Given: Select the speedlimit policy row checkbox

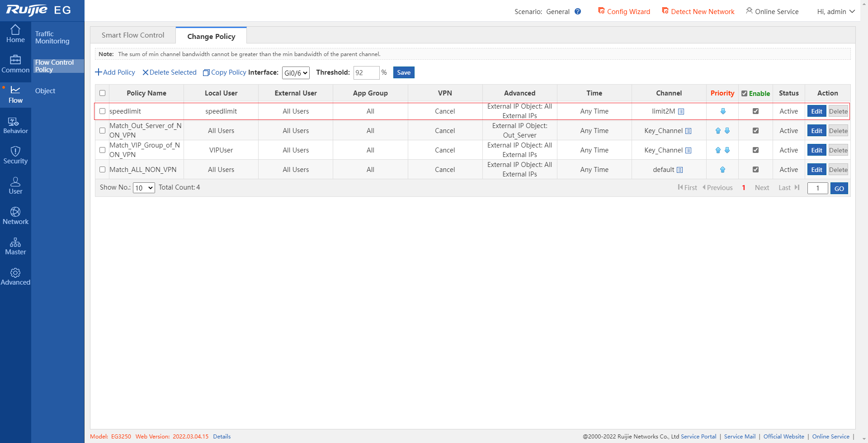Looking at the screenshot, I should pyautogui.click(x=103, y=111).
